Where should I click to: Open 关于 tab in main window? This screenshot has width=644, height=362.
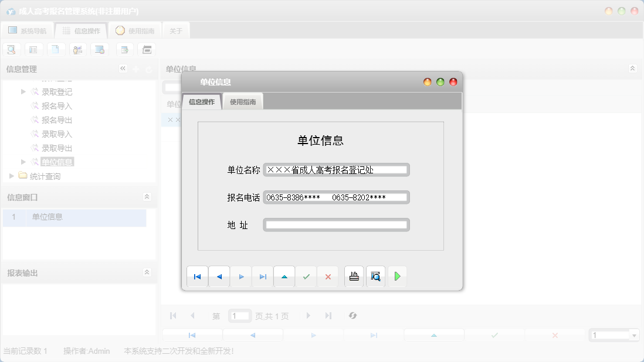point(176,30)
